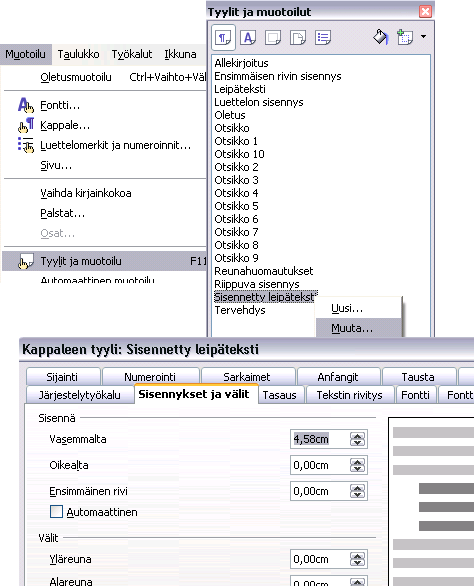476x588 pixels.
Task: Switch to the Sarkaimet tab
Action: (248, 376)
